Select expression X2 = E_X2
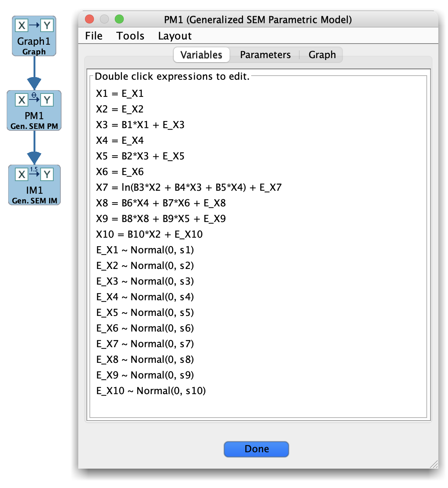448x488 pixels. [120, 109]
